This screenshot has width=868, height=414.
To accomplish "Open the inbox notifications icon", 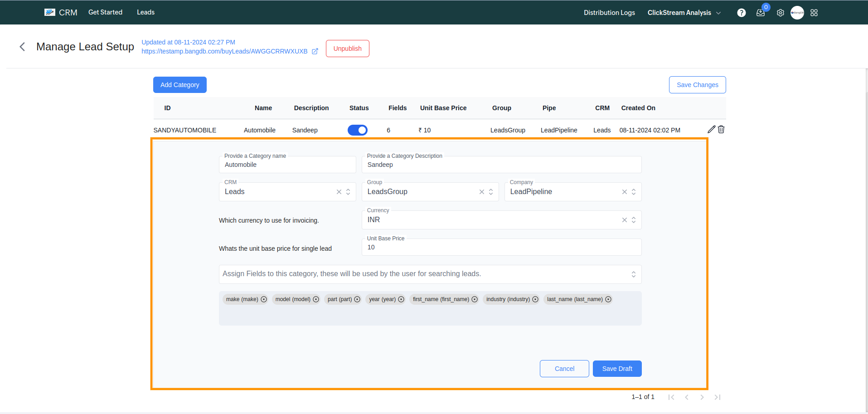I will 761,13.
